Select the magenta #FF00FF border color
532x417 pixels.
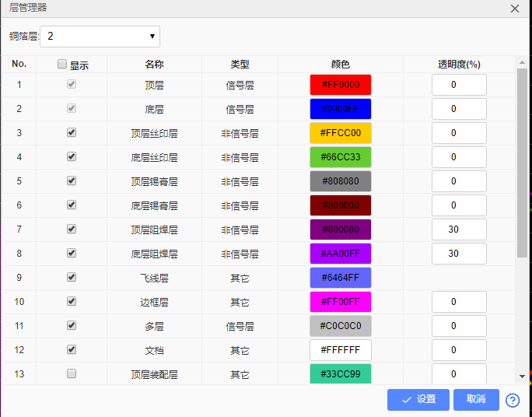click(340, 302)
